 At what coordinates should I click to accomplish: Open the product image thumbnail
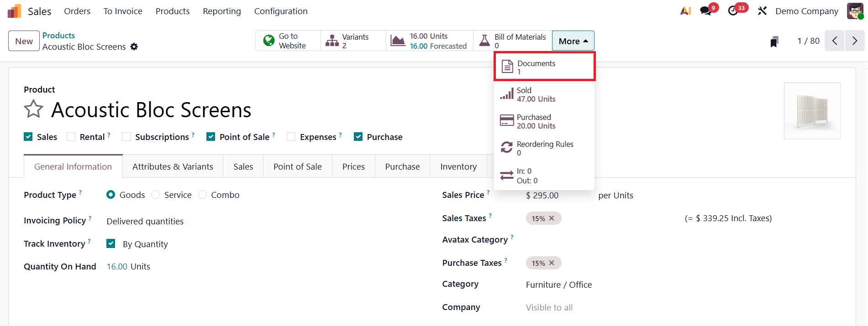point(812,111)
